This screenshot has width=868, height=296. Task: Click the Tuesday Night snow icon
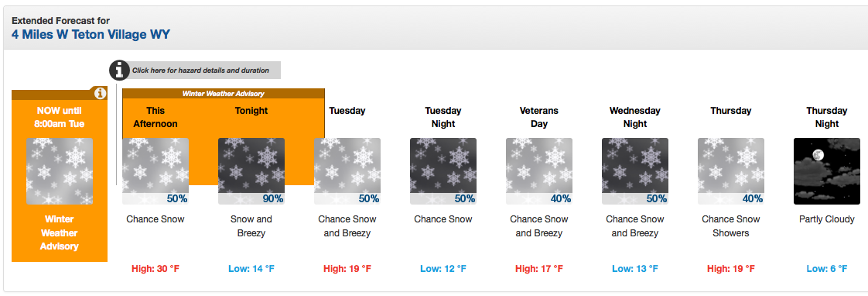[x=443, y=171]
